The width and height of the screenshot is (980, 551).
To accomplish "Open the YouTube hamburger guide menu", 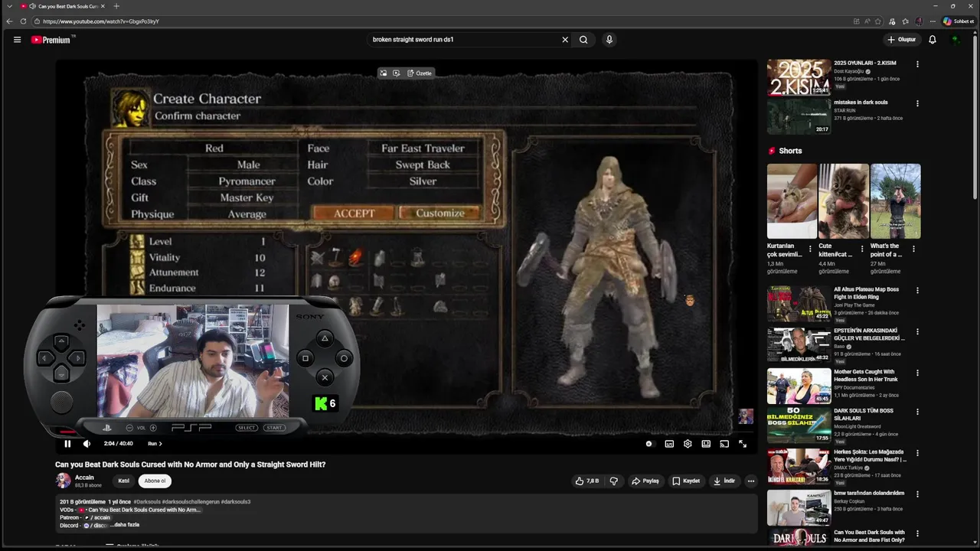I will click(x=17, y=40).
